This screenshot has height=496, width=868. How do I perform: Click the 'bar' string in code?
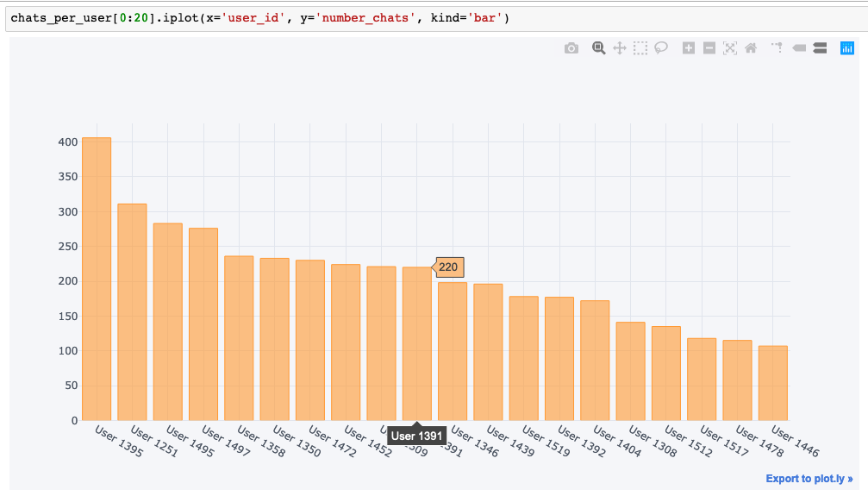click(x=484, y=18)
